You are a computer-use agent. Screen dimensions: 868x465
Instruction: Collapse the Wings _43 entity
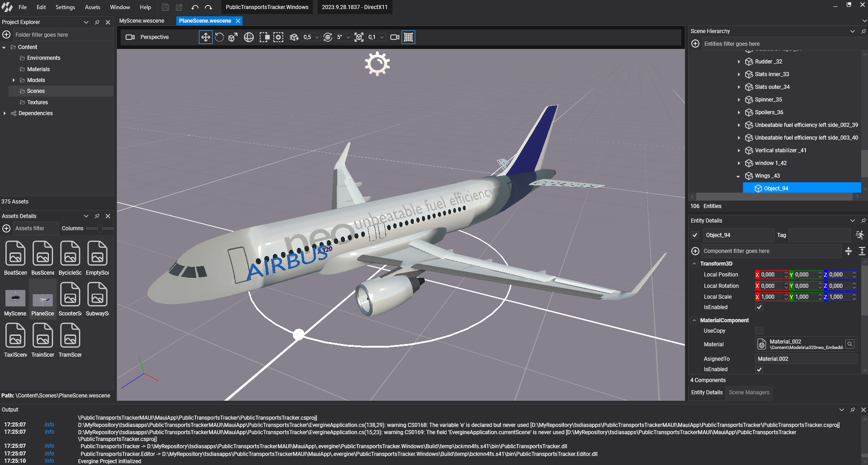pyautogui.click(x=738, y=176)
